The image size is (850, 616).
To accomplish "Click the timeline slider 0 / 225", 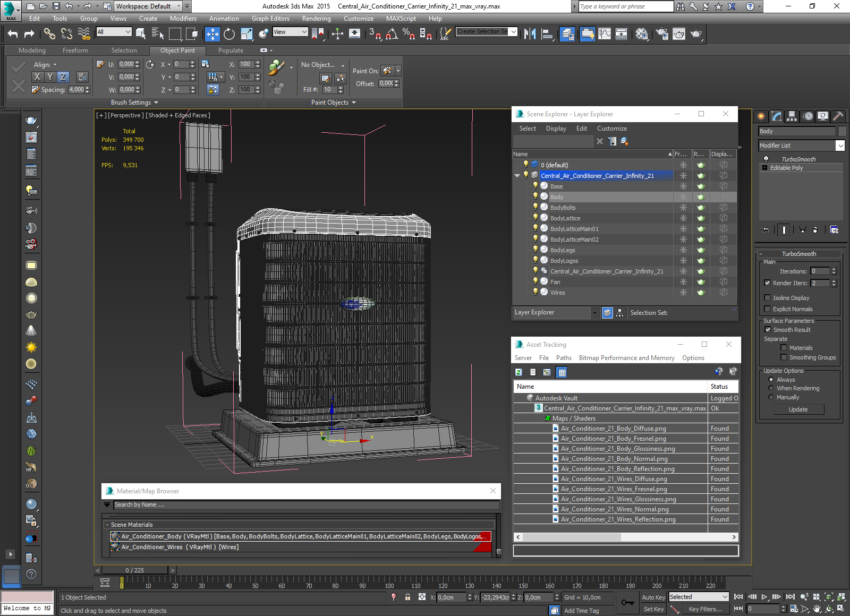I will (x=135, y=570).
